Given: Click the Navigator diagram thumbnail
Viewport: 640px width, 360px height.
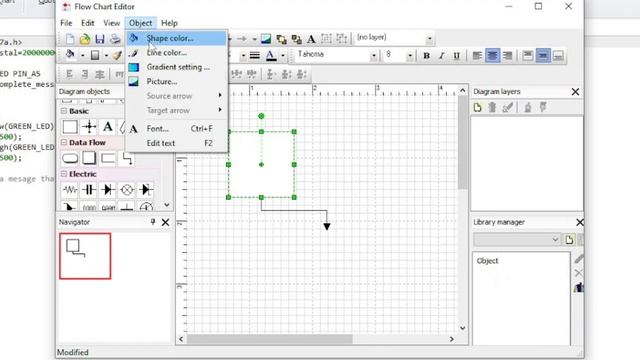Looking at the screenshot, I should pos(85,256).
